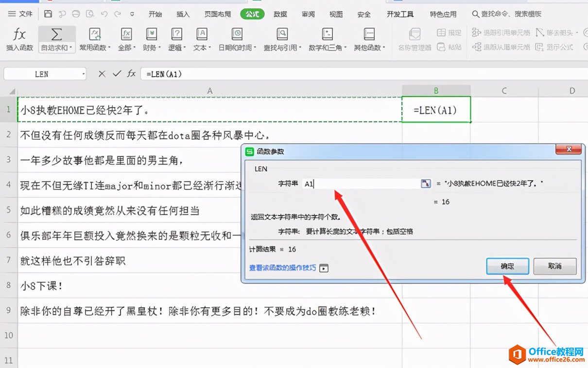Click 追踪从属单元格 trace dependents
Image resolution: width=588 pixels, height=368 pixels.
tap(501, 47)
